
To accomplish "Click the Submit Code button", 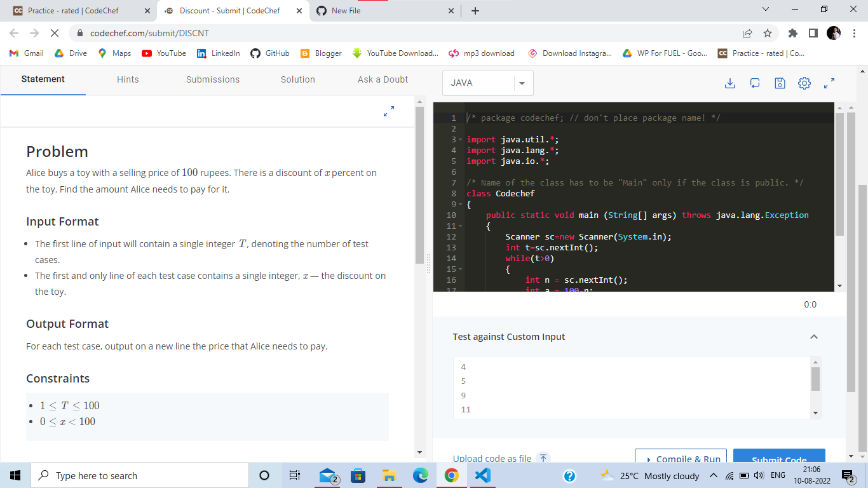I will point(779,459).
